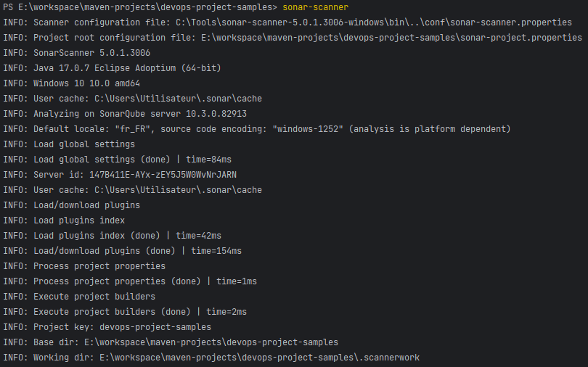The width and height of the screenshot is (588, 367).
Task: Click the Windows 10 10.0 amd64 line
Action: coord(72,83)
